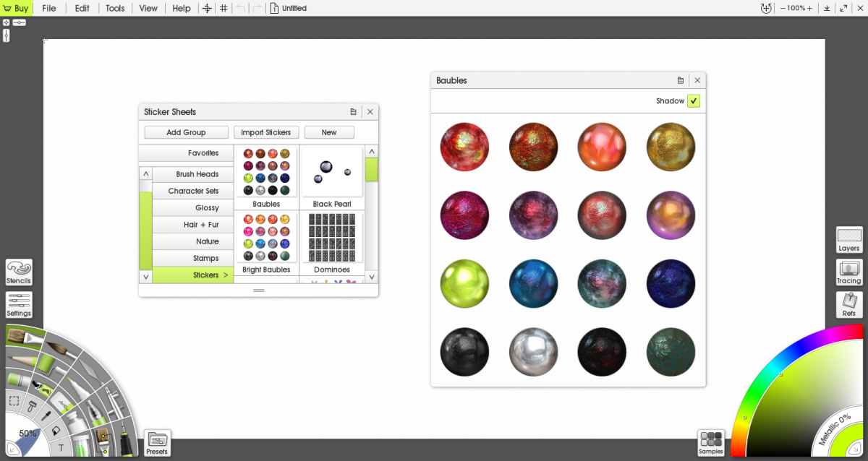Open the Tracing panel
This screenshot has height=461, width=868.
[849, 272]
